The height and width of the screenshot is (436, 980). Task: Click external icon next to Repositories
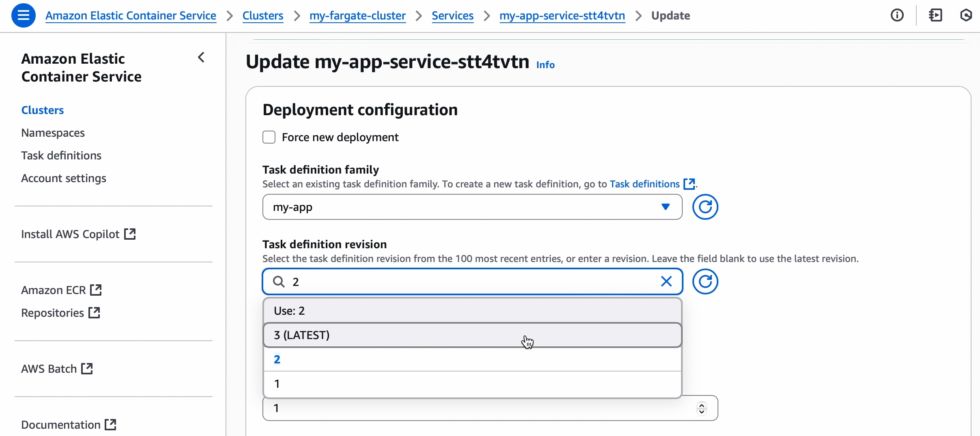[94, 313]
